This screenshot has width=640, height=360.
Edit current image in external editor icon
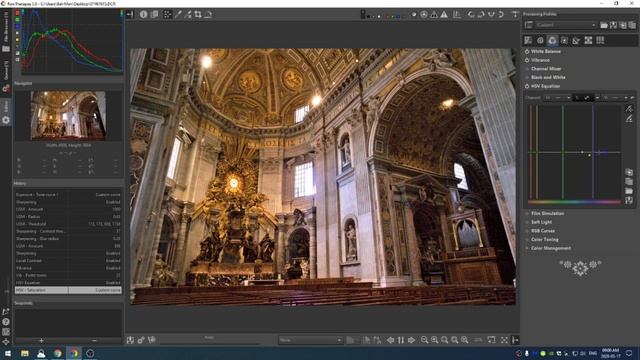click(151, 340)
